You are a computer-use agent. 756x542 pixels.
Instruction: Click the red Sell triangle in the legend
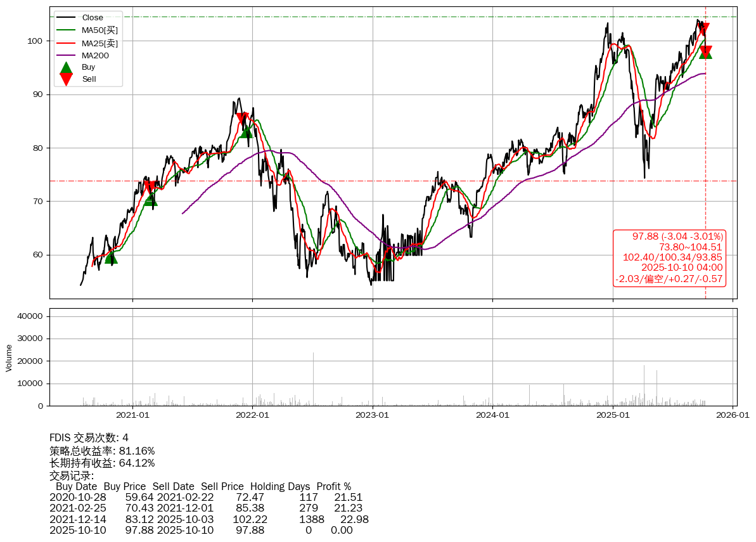(x=66, y=79)
